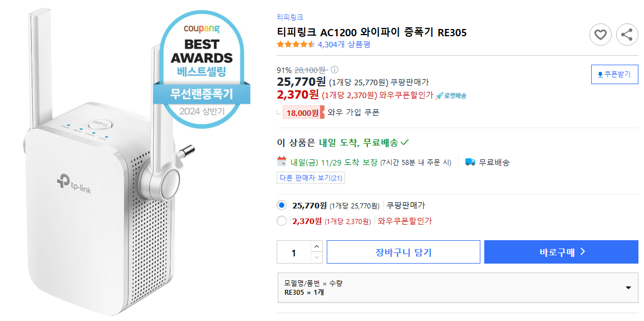Decrease quantity with the down stepper arrow
This screenshot has width=644, height=321.
(x=317, y=256)
